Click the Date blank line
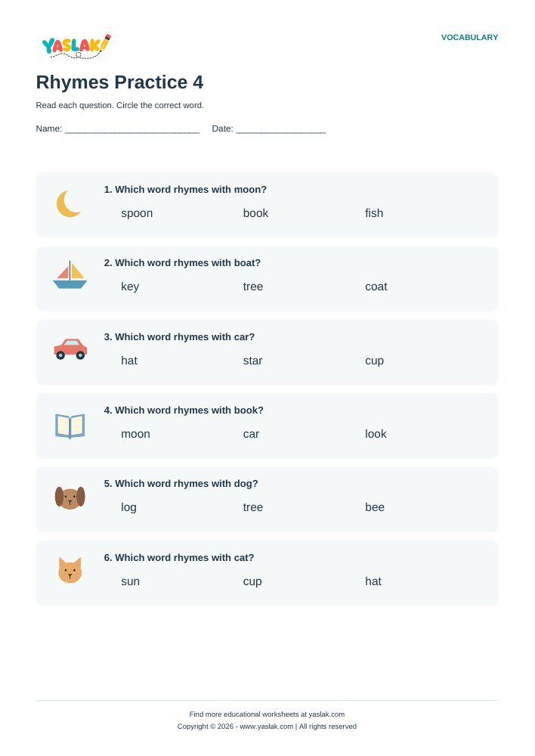Screen dimensions: 535x756 [x=281, y=129]
